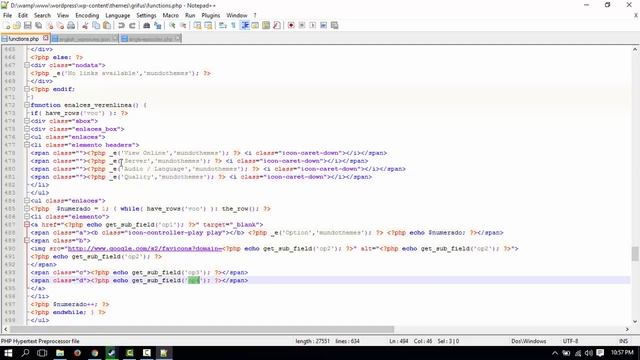Collapse div class="enlaces_box" fold marker
This screenshot has width=640, height=360.
click(x=27, y=129)
